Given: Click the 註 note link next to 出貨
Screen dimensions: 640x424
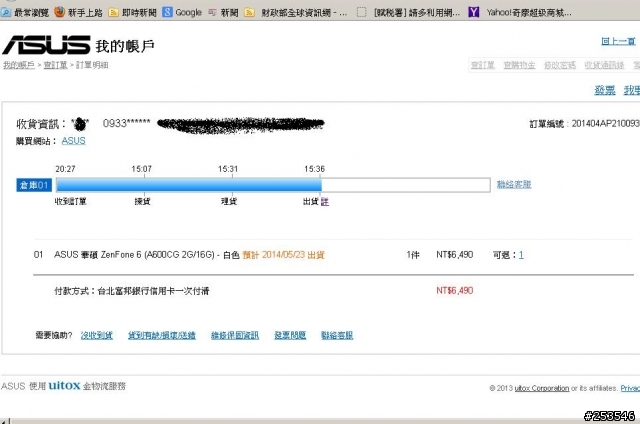Looking at the screenshot, I should click(324, 202).
